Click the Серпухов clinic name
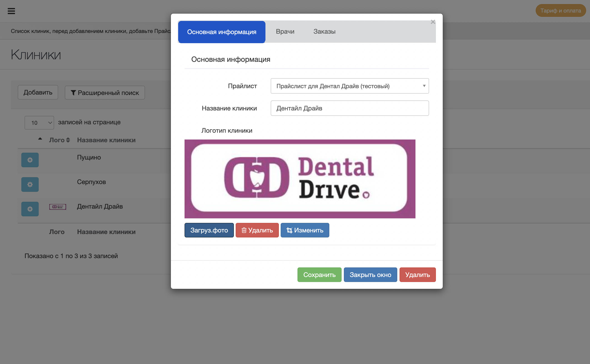Image resolution: width=590 pixels, height=364 pixels. (x=91, y=182)
